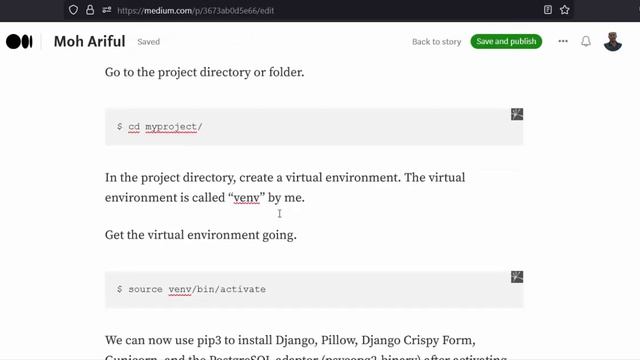
Task: Open the notifications bell
Action: (x=586, y=41)
